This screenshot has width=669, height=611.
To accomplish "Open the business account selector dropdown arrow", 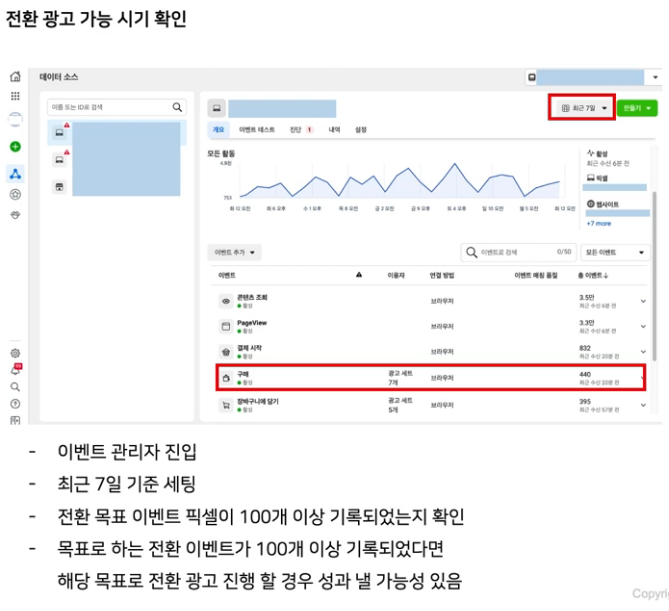I will coord(655,77).
